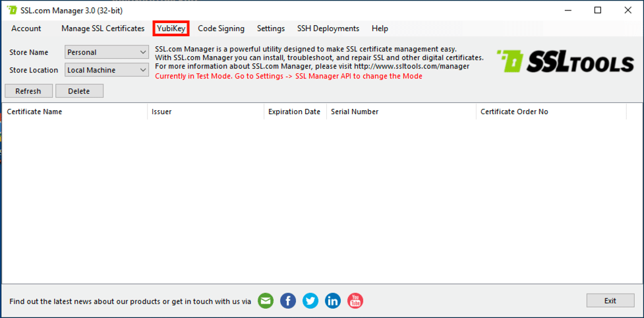Click the email envelope icon
The image size is (644, 318).
point(265,301)
